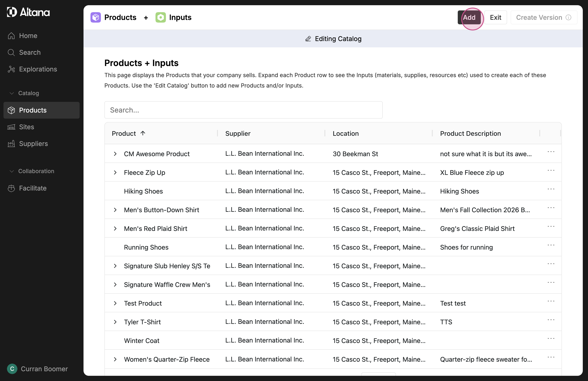Expand the CM Awesome Product row
588x381 pixels.
[x=115, y=154]
